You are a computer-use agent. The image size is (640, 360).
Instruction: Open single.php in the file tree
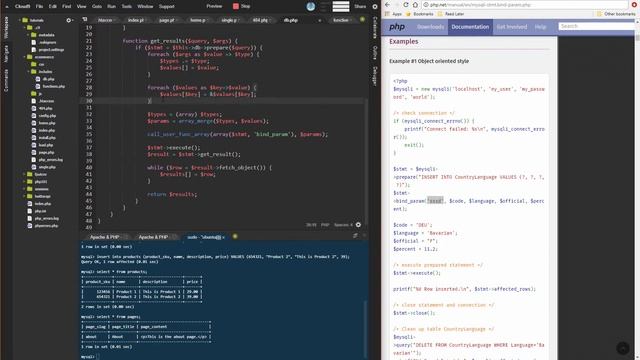pos(47,167)
